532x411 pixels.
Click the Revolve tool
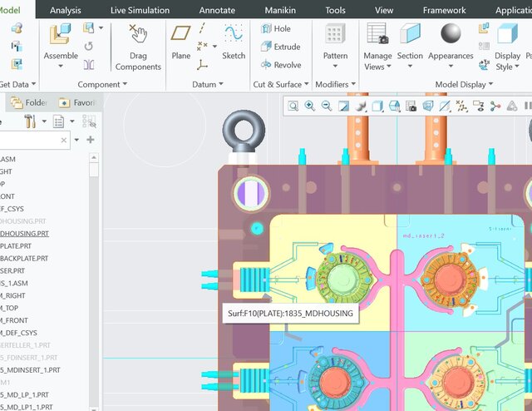(281, 65)
